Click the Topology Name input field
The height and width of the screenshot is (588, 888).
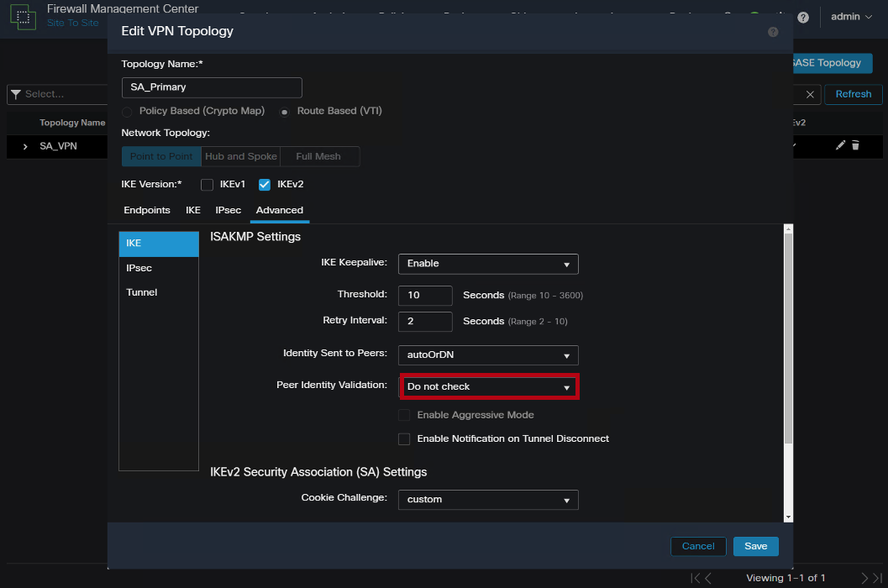point(212,87)
